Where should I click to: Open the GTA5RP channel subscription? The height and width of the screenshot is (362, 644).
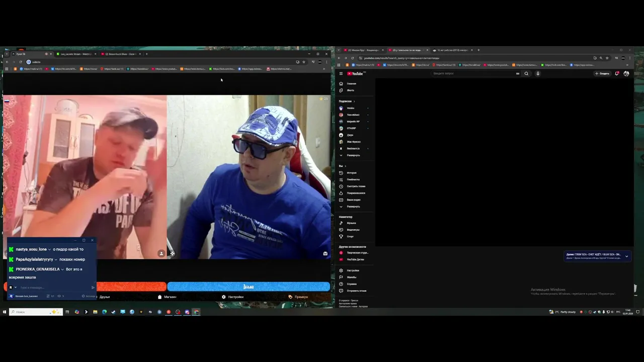coord(355,128)
